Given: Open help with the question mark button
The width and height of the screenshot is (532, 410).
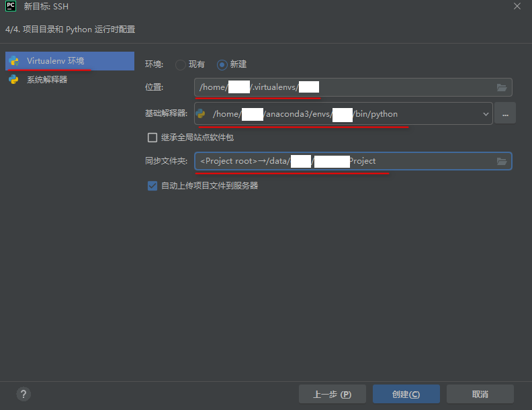Looking at the screenshot, I should 24,394.
